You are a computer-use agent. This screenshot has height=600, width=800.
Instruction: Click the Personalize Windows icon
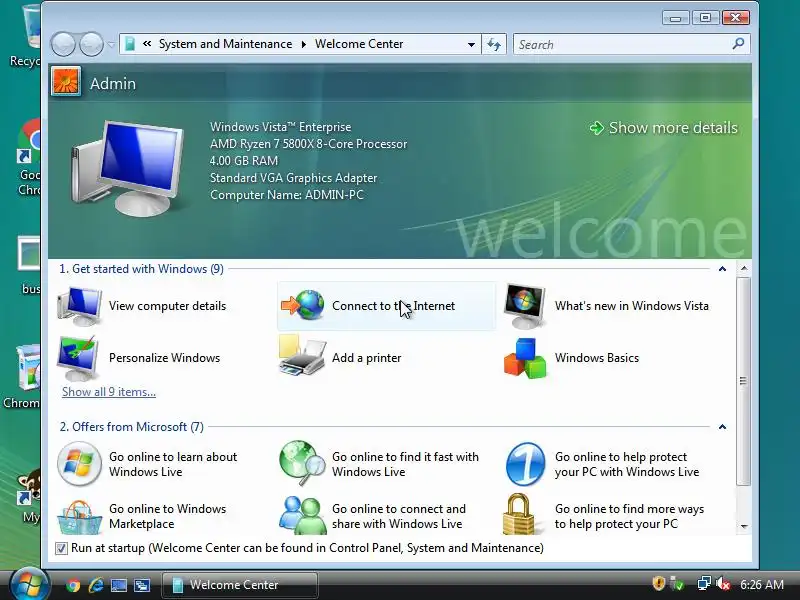coord(78,358)
